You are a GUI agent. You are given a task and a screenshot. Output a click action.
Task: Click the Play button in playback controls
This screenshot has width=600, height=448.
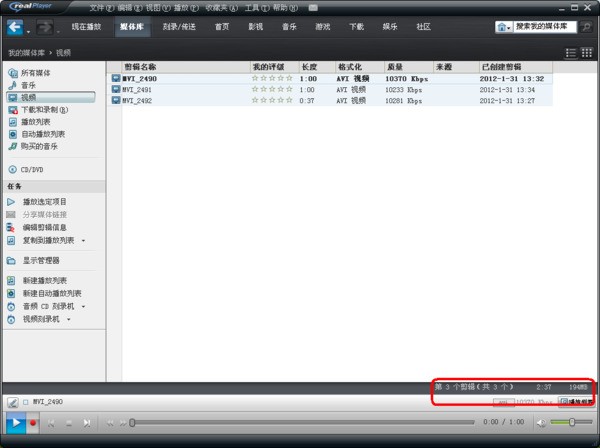14,423
